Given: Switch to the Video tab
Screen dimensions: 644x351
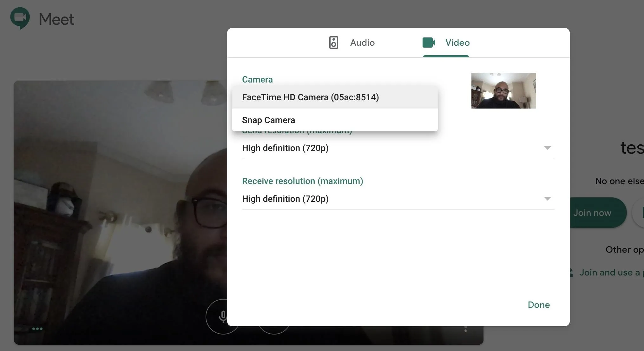Looking at the screenshot, I should point(446,43).
